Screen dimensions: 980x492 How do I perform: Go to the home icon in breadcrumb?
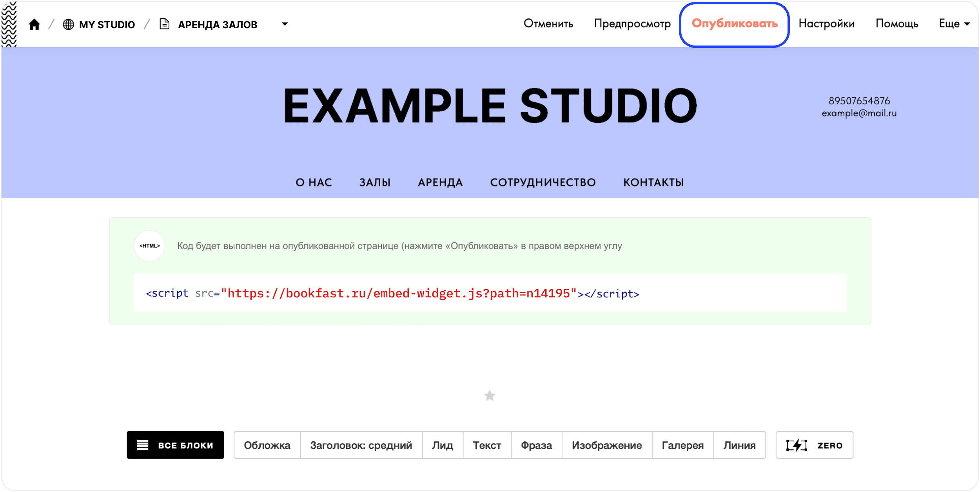click(x=34, y=24)
